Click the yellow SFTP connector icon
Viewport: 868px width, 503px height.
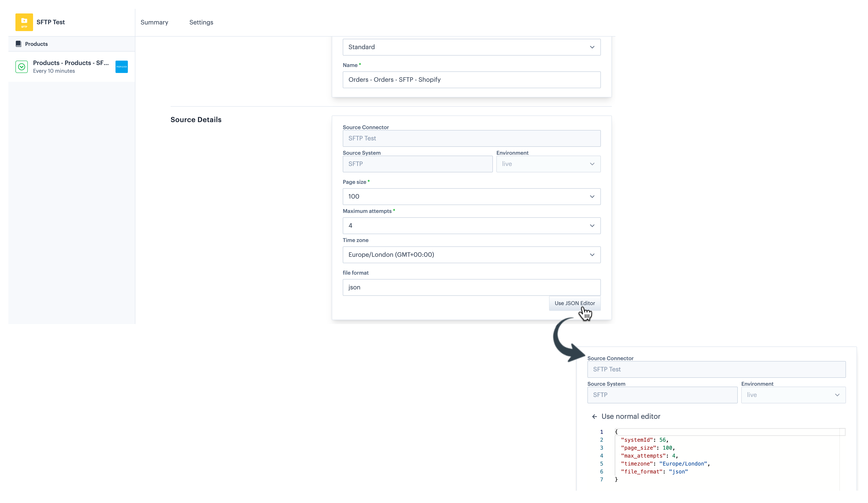click(x=24, y=22)
